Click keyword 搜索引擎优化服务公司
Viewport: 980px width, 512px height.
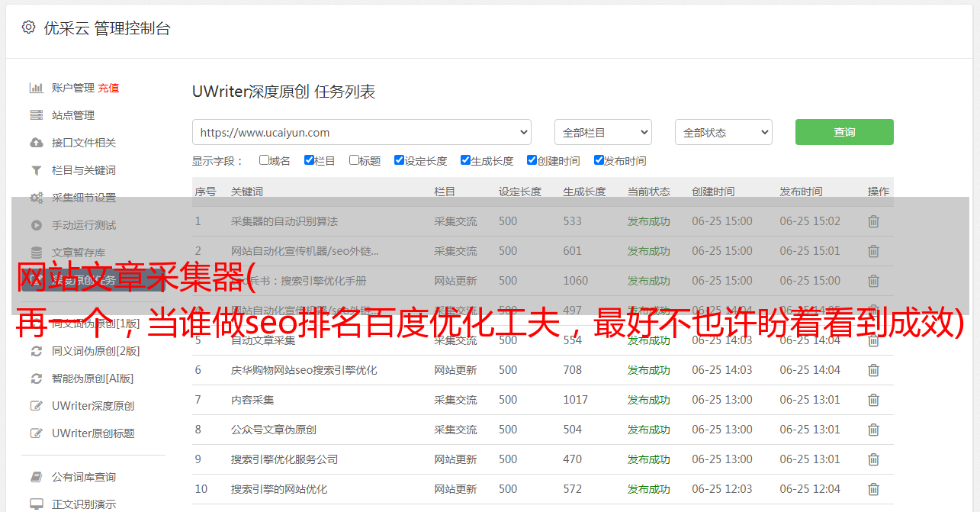(x=284, y=459)
